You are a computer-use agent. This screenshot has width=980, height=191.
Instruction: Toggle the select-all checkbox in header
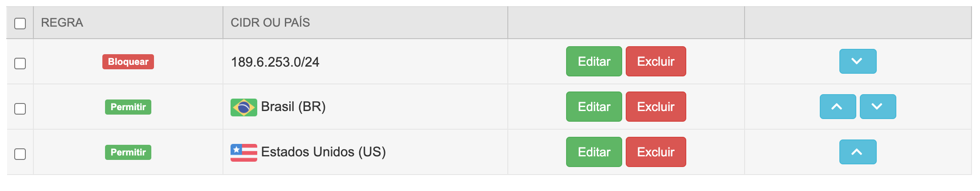coord(20,23)
